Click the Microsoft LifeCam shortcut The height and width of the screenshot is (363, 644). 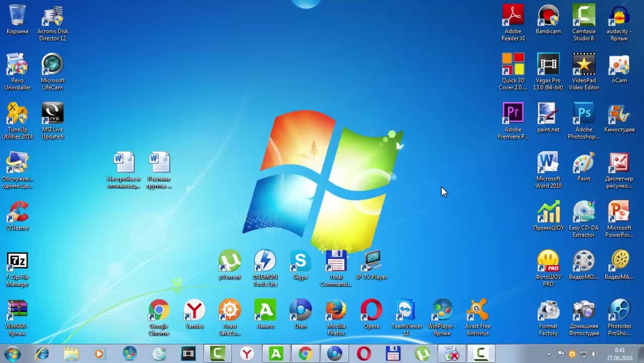[52, 65]
